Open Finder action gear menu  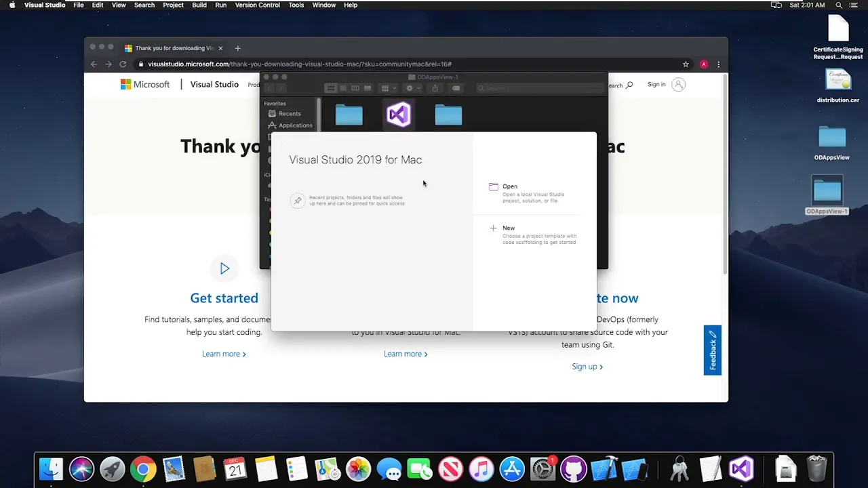coord(412,88)
